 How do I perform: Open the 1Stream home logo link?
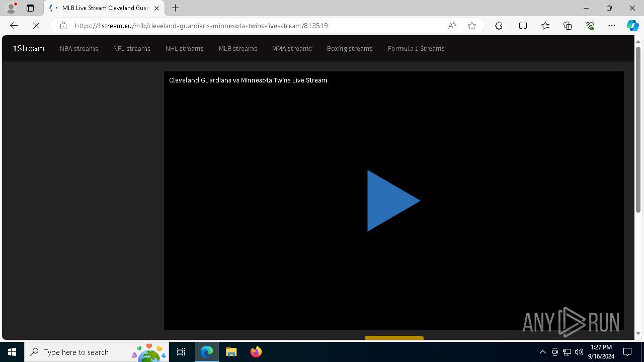pyautogui.click(x=29, y=49)
